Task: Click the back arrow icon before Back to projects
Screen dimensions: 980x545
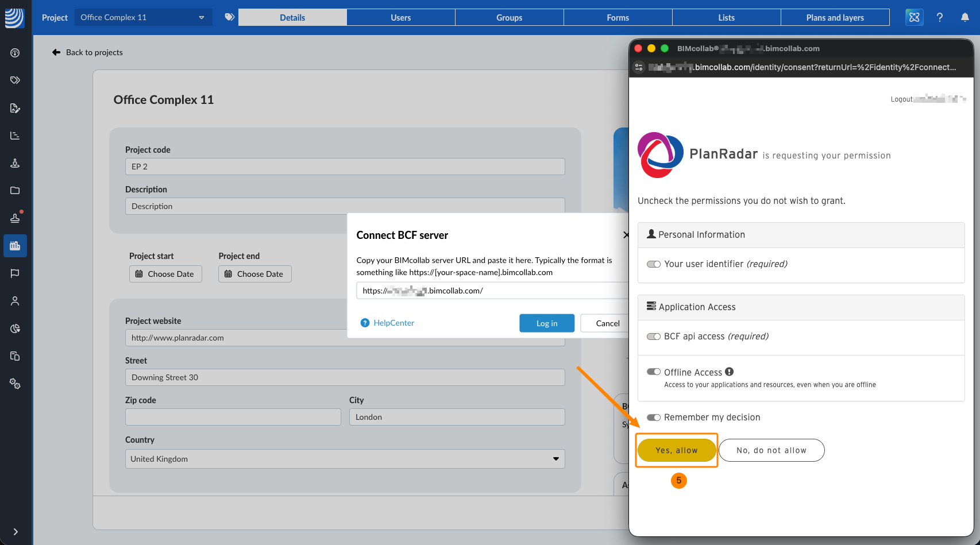Action: coord(56,52)
